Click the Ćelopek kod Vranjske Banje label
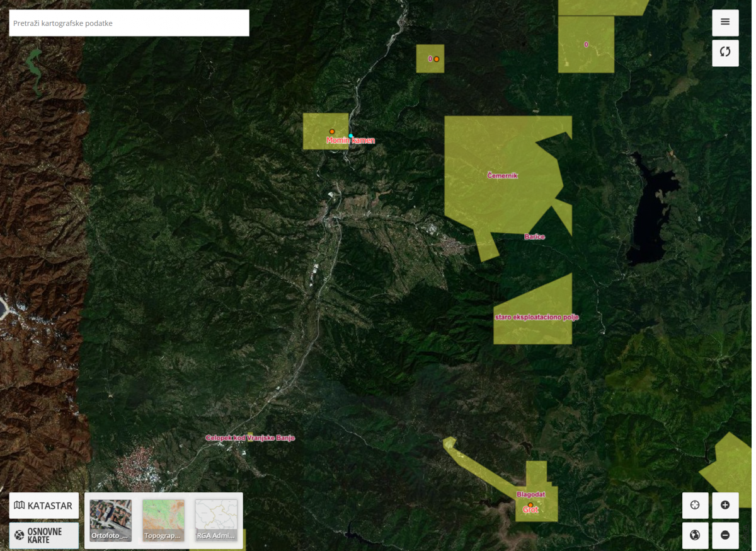 coord(250,438)
